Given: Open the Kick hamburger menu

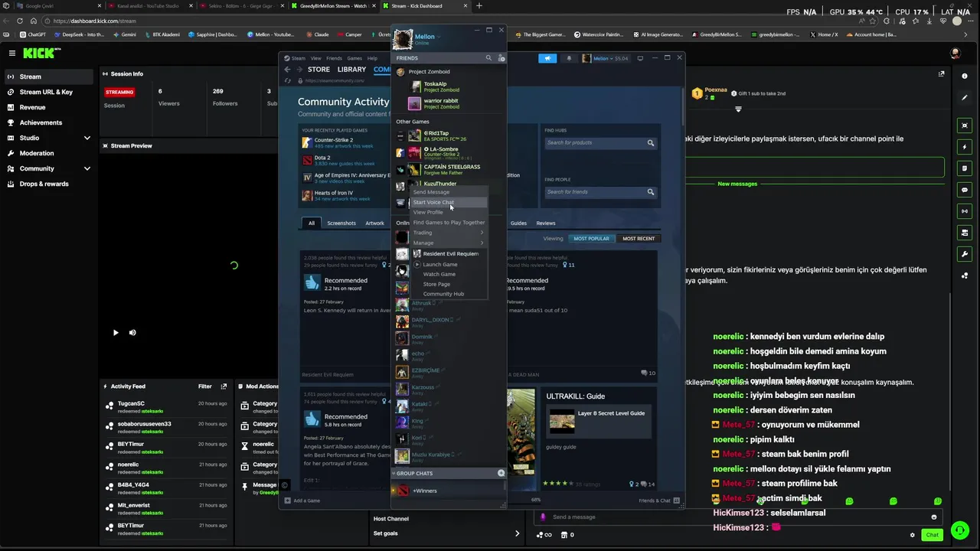Looking at the screenshot, I should coord(12,53).
